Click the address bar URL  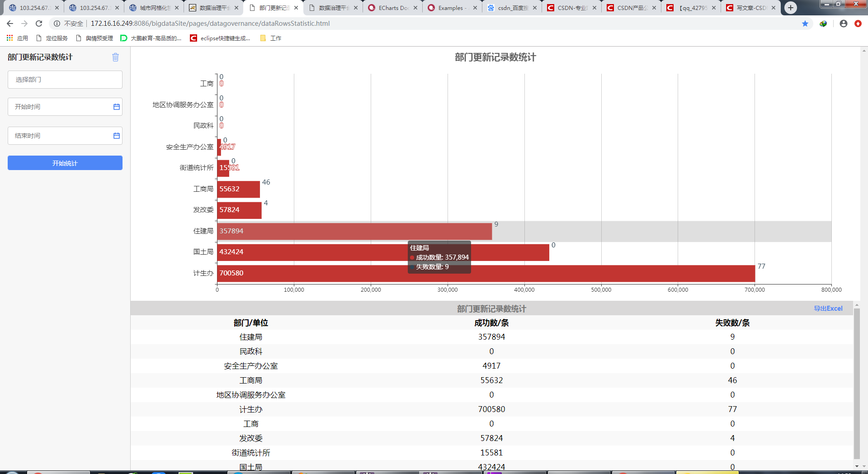[x=210, y=24]
